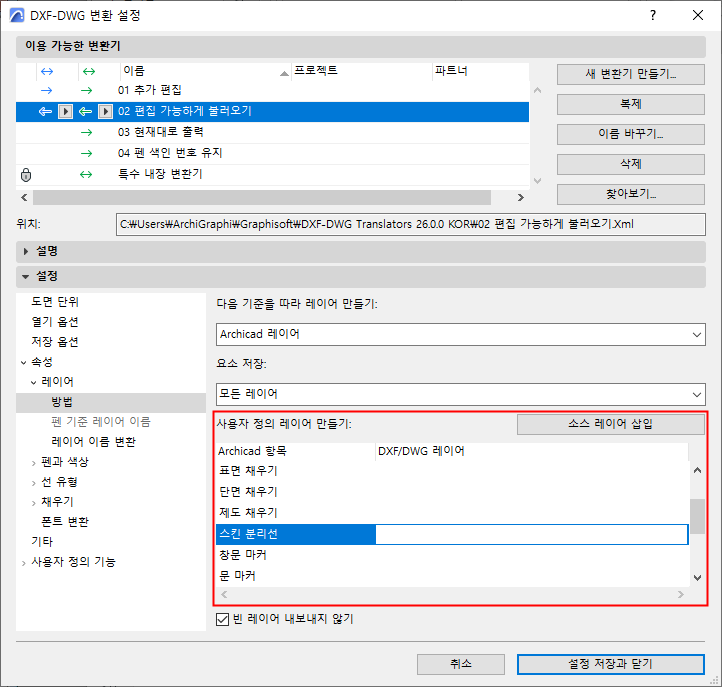This screenshot has height=687, width=722.
Task: Expand the 선 유형 tree node
Action: pyautogui.click(x=34, y=483)
